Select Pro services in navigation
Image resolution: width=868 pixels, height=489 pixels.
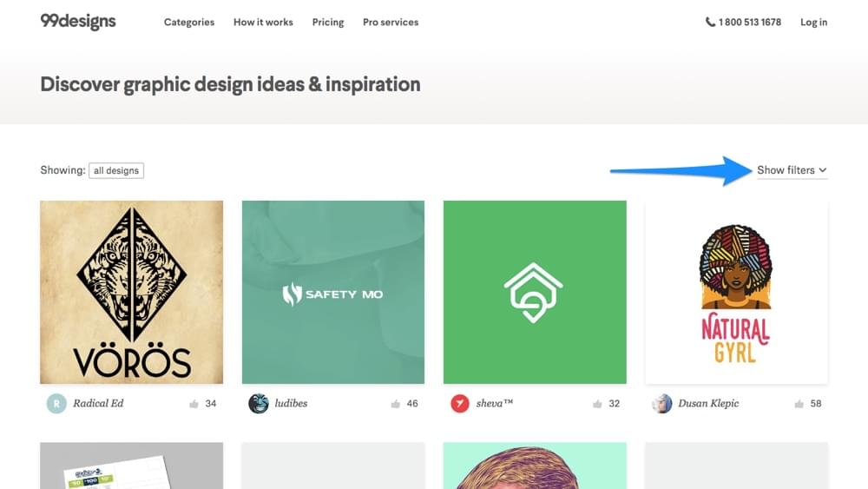(x=391, y=23)
